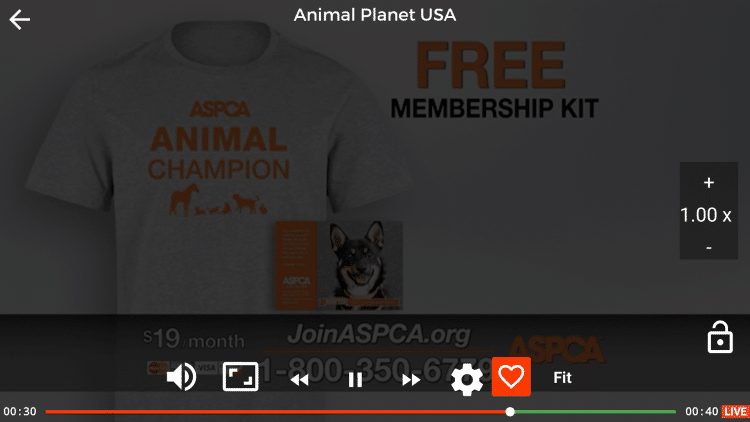Fast forward the video
The image size is (750, 422).
(411, 380)
